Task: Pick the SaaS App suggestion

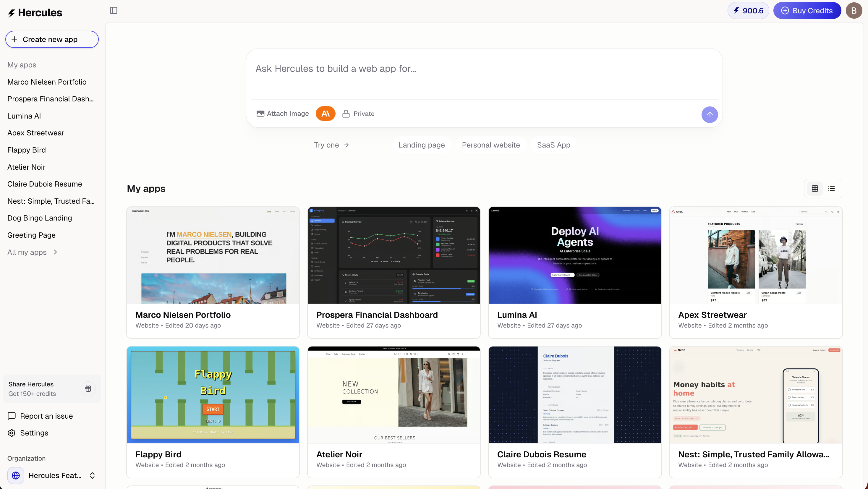Action: [553, 145]
